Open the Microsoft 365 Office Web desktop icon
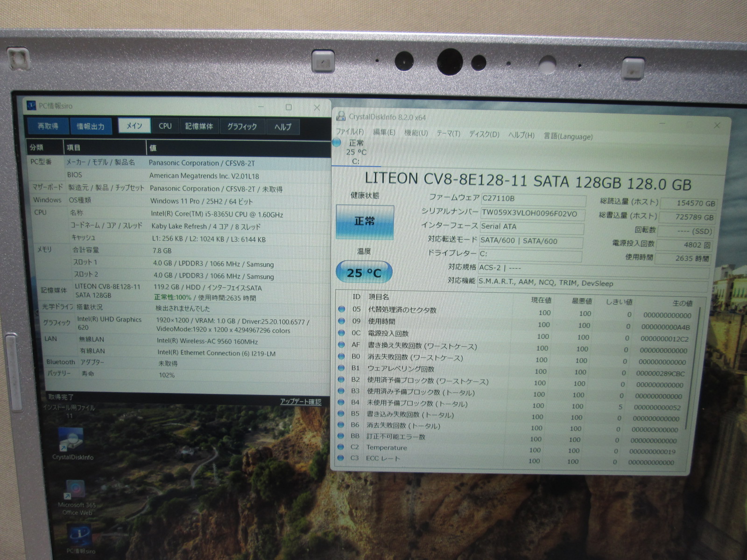This screenshot has width=747, height=560. (76, 490)
